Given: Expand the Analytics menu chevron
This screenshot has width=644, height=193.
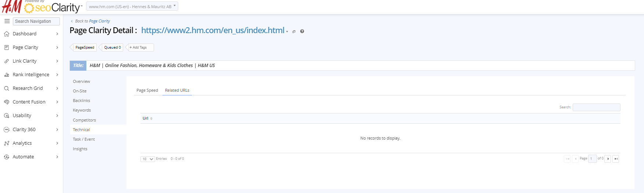Looking at the screenshot, I should [x=57, y=143].
